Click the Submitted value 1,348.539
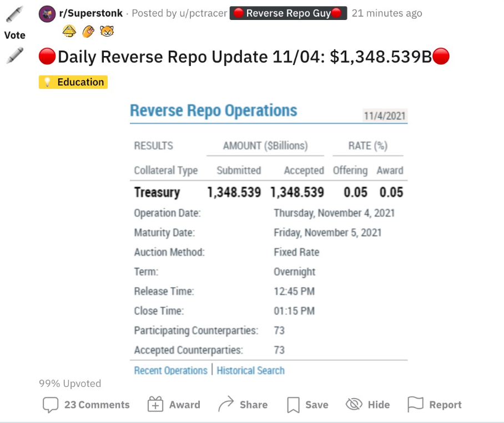This screenshot has width=504, height=423. (x=234, y=192)
